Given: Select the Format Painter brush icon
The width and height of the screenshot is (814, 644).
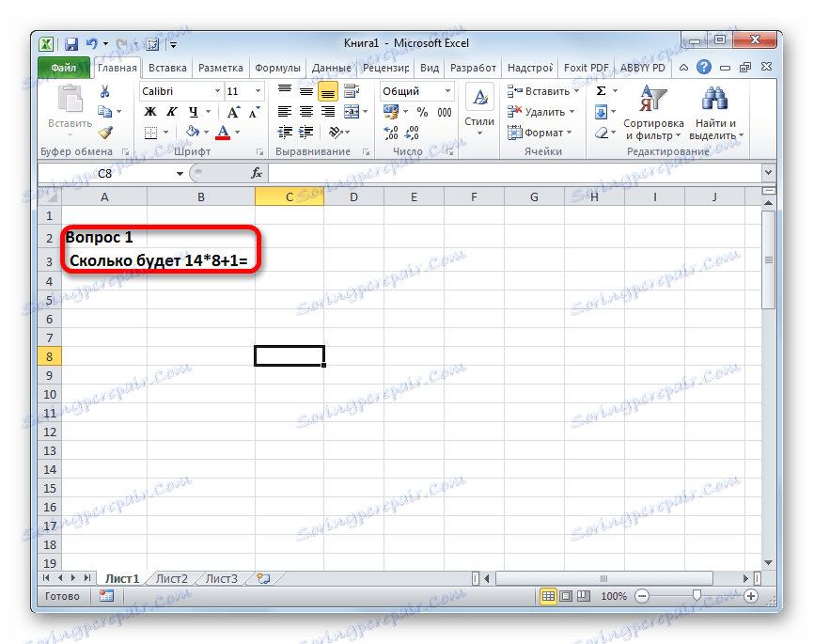Looking at the screenshot, I should click(x=105, y=133).
